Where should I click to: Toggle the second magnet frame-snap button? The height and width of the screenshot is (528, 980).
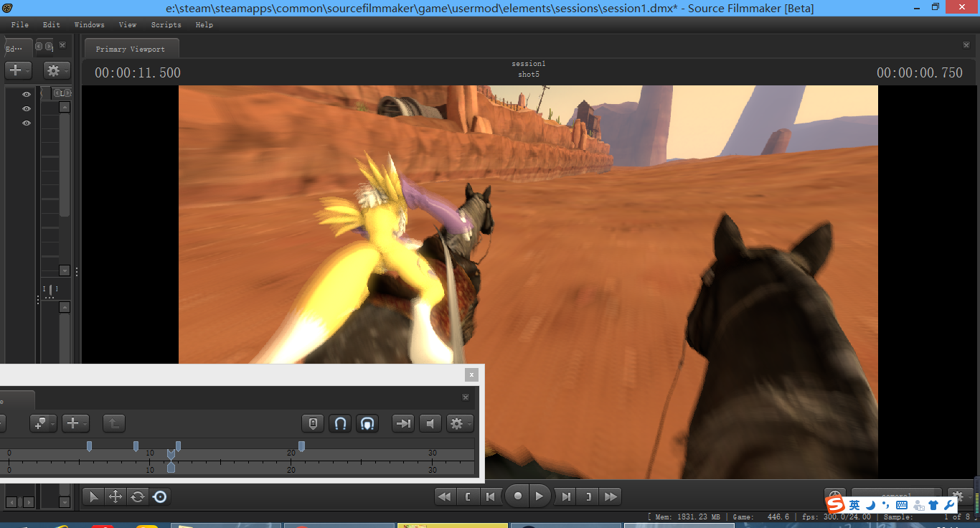coord(367,423)
